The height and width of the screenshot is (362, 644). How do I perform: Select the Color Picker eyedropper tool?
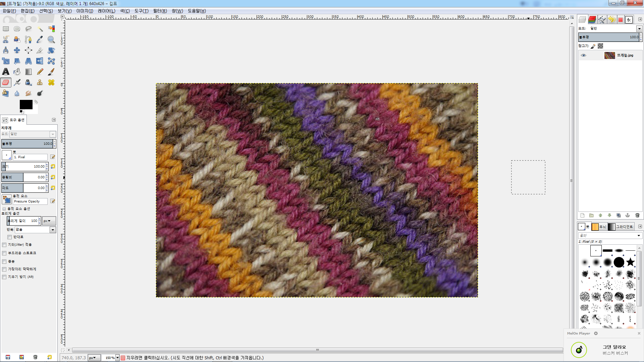tap(40, 40)
